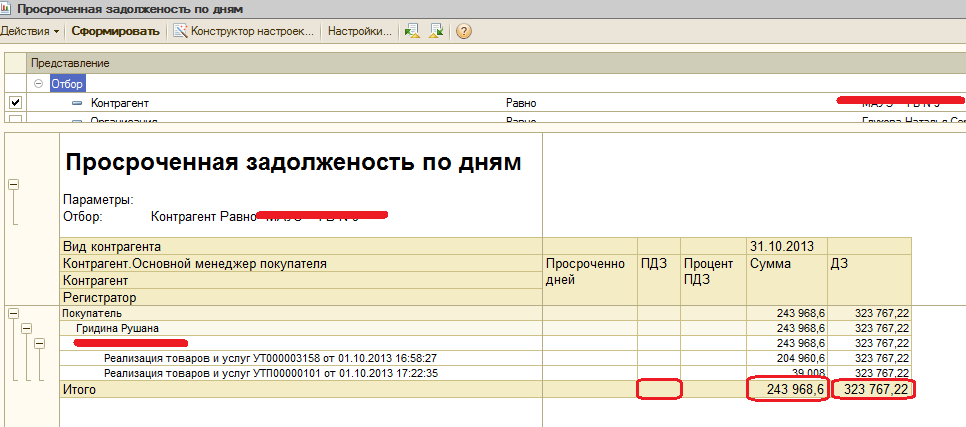Click the save settings icon in toolbar

[436, 31]
